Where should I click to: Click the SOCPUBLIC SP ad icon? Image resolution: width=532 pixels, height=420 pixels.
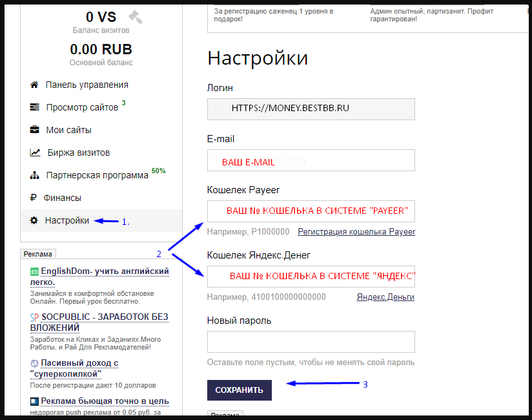tap(34, 317)
